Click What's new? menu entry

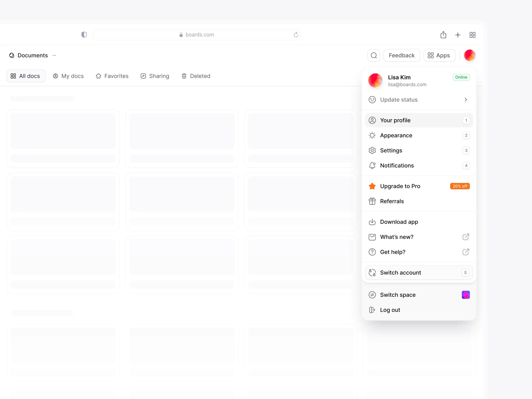(x=419, y=237)
